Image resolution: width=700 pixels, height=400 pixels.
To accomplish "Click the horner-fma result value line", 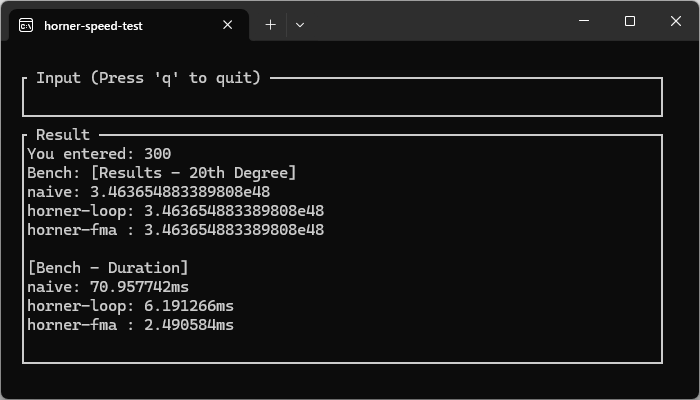I will [x=175, y=230].
